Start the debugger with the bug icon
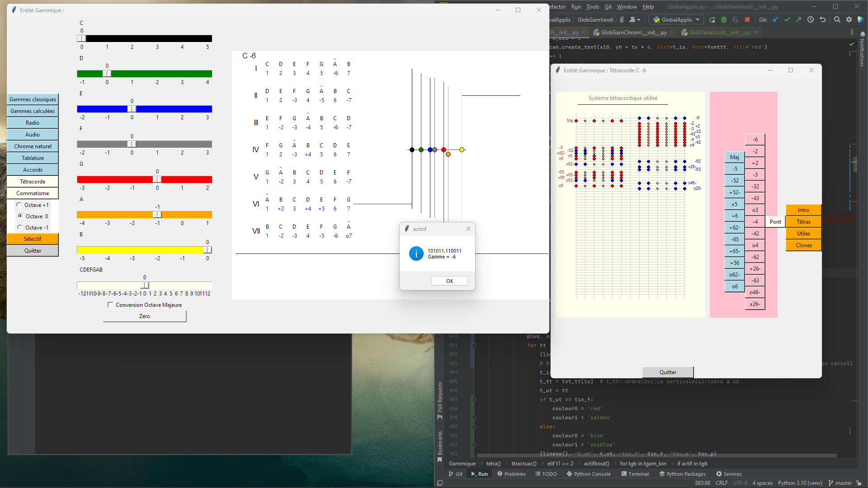This screenshot has width=868, height=488. 724,19
